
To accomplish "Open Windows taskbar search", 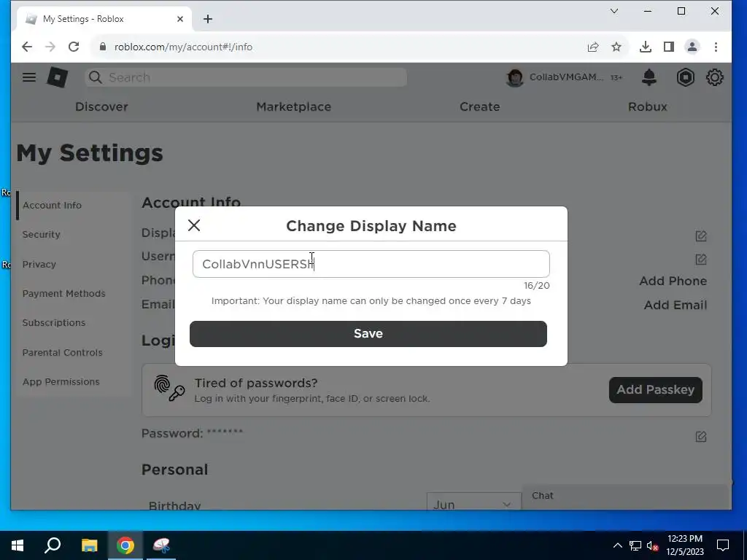I will (x=53, y=545).
